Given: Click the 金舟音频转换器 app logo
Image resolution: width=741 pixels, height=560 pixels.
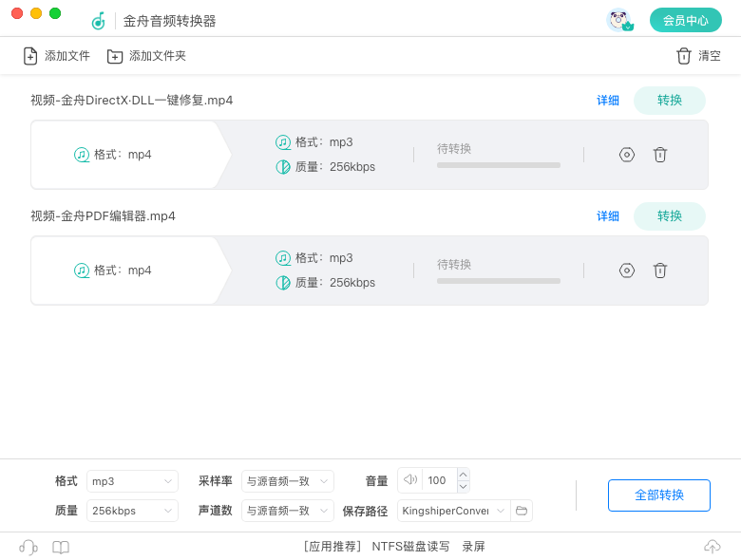Looking at the screenshot, I should [99, 21].
